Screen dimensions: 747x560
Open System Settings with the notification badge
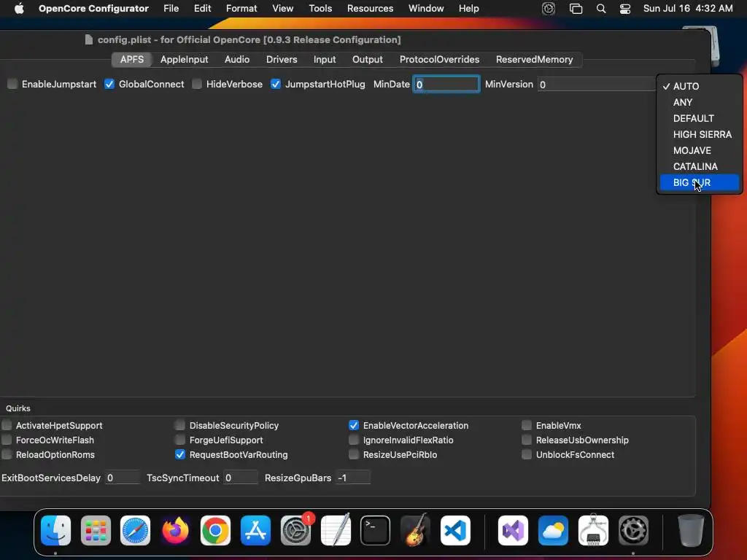click(296, 530)
